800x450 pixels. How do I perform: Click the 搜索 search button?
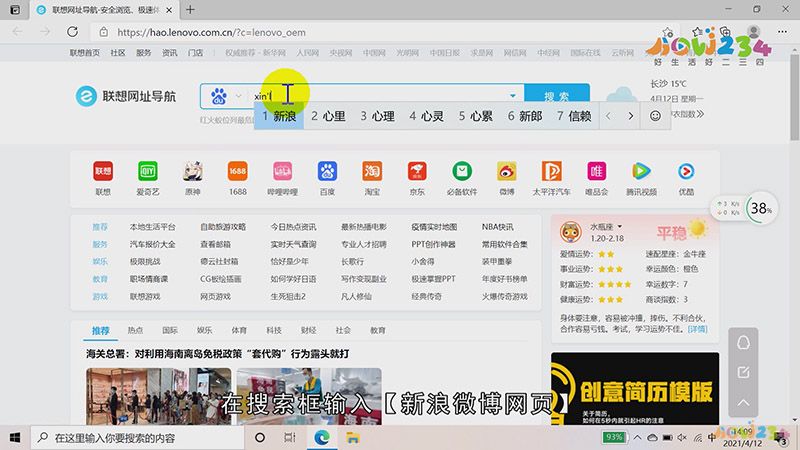tap(557, 96)
